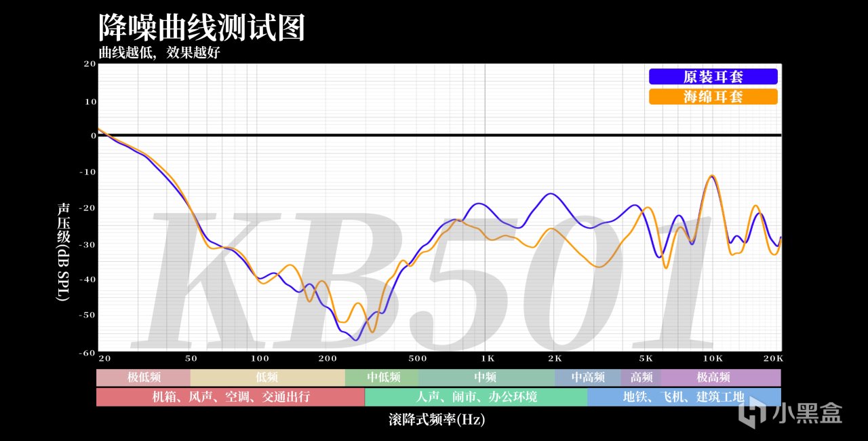This screenshot has height=441, width=868.
Task: Click the 200 frequency axis tick
Action: (x=328, y=358)
